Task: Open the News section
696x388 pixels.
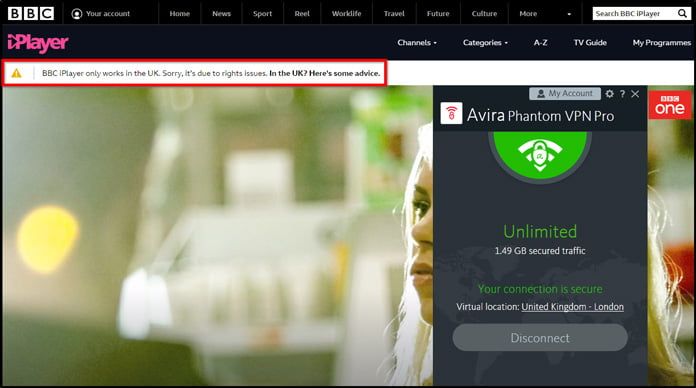Action: [x=221, y=14]
